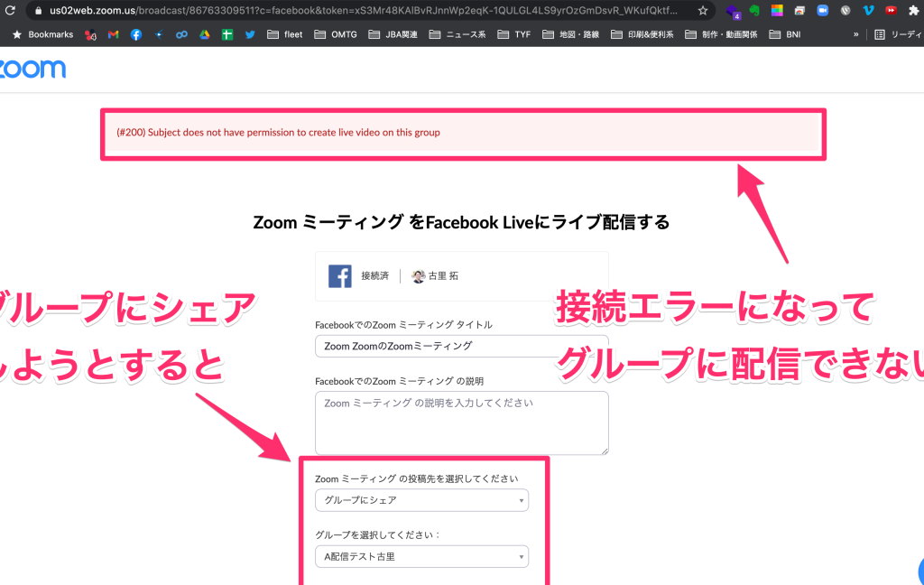924x585 pixels.
Task: Reload the page with the refresh icon
Action: (x=10, y=11)
